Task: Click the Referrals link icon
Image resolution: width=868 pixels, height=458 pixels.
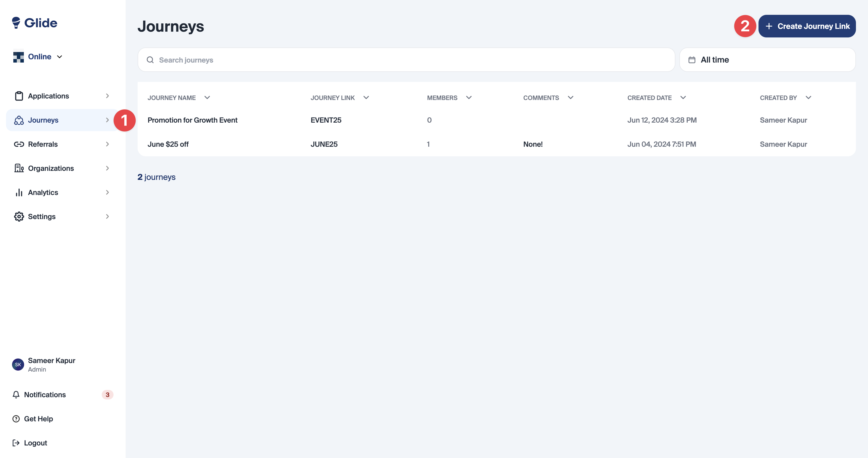Action: pyautogui.click(x=19, y=144)
